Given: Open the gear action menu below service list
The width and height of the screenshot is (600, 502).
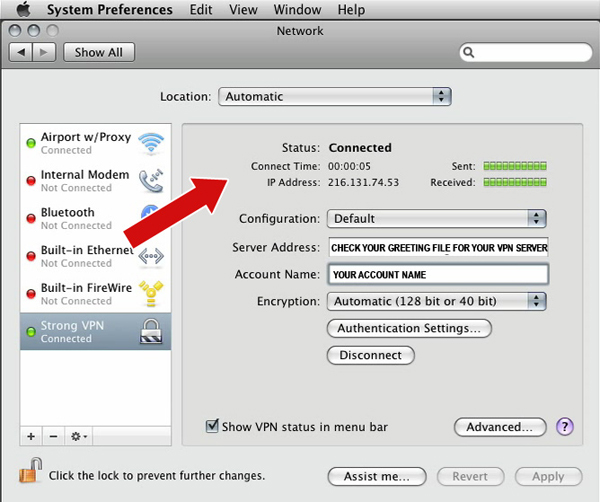Looking at the screenshot, I should [77, 437].
